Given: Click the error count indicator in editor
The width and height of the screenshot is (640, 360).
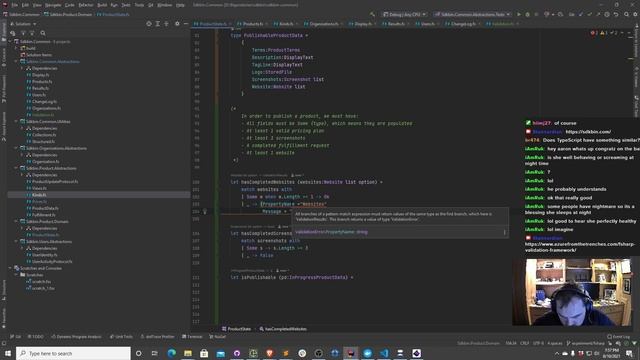Looking at the screenshot, I should coord(594,33).
